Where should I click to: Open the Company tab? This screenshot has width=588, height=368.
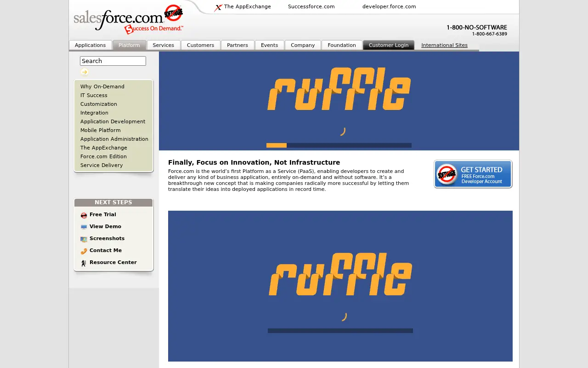[x=303, y=45]
